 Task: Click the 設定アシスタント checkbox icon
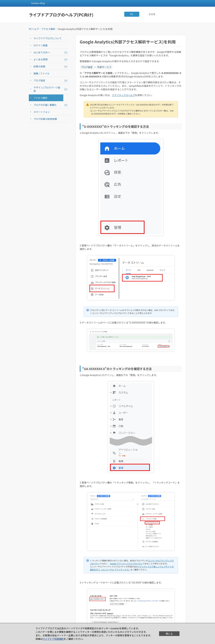pos(92,270)
